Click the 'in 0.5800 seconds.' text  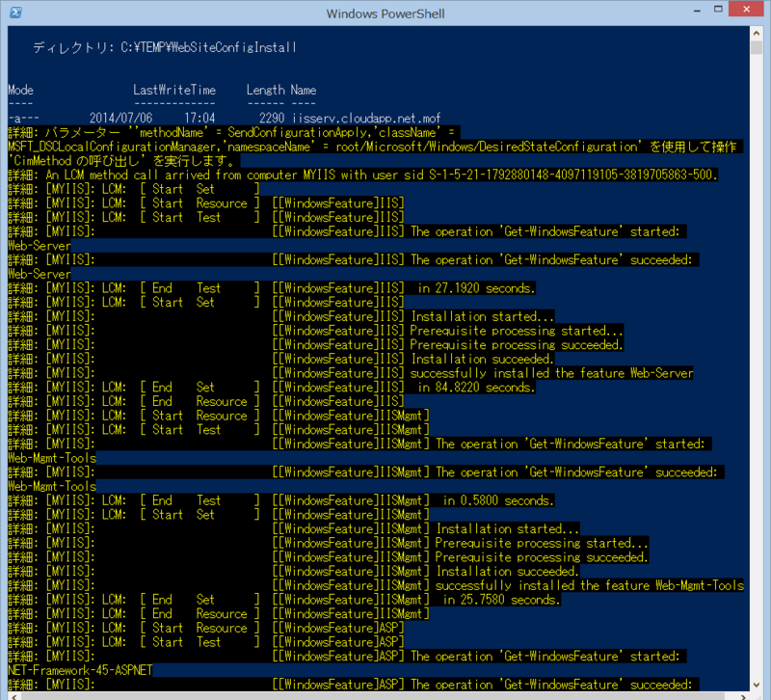[498, 500]
